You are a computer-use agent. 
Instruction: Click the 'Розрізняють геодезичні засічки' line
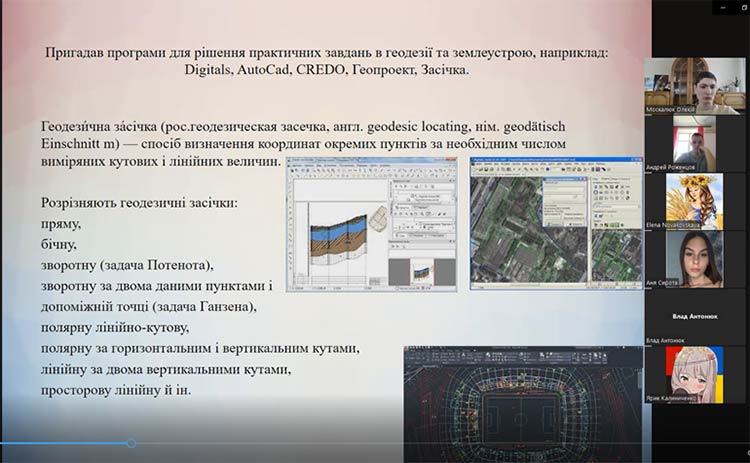click(x=139, y=202)
